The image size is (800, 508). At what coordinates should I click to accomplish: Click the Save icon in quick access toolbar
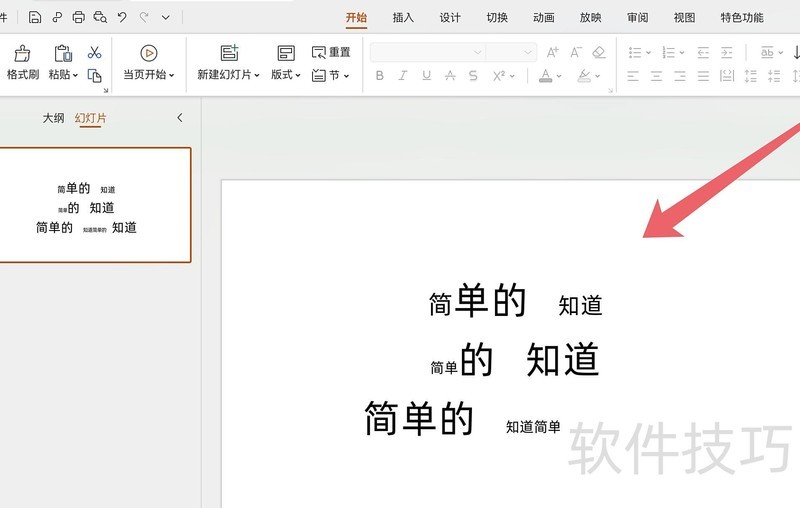35,17
